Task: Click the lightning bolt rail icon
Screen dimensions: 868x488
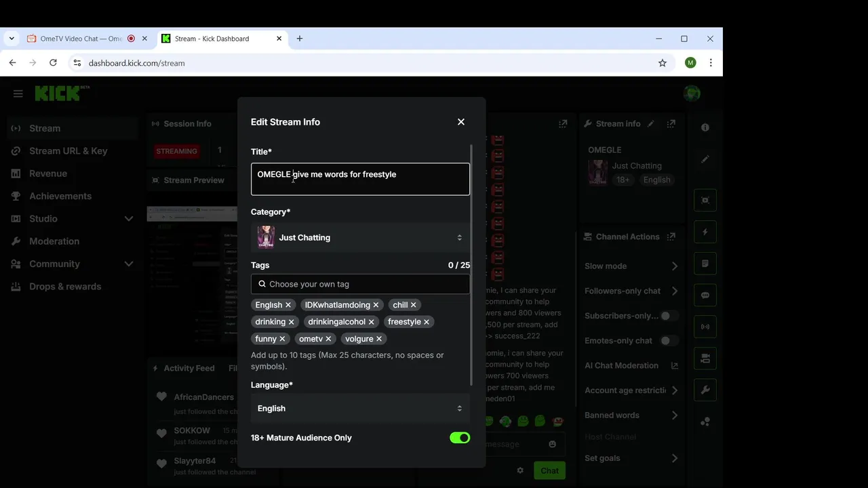Action: 705,232
